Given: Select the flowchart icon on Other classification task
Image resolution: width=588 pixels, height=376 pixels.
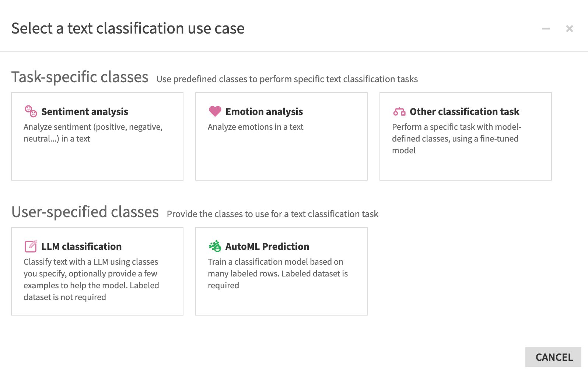Looking at the screenshot, I should (x=399, y=111).
